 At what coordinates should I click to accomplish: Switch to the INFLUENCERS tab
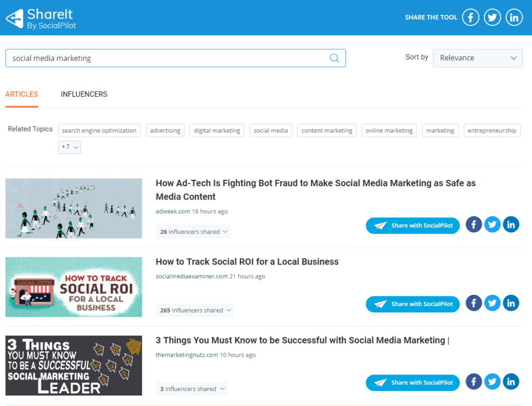84,95
